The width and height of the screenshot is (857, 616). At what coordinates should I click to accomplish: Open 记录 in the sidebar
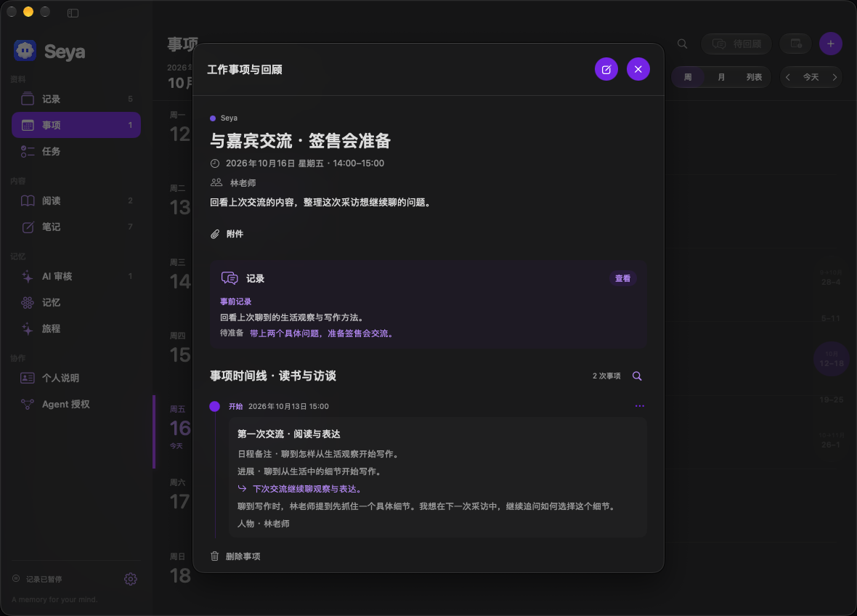[x=76, y=99]
